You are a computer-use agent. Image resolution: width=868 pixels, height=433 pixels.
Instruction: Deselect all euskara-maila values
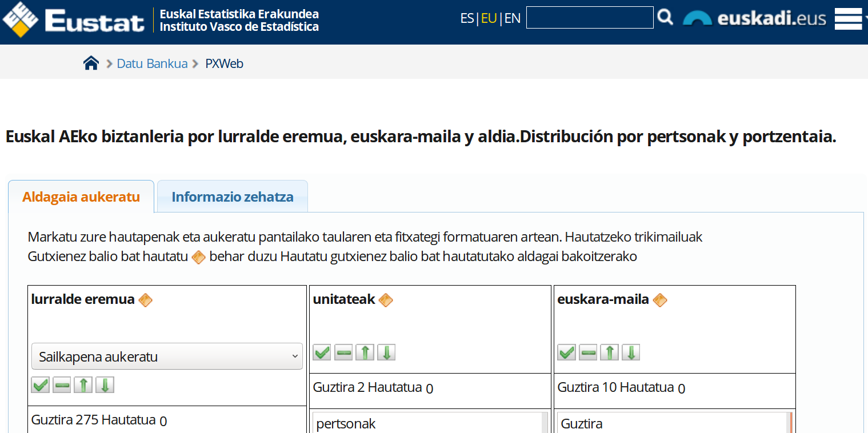588,353
